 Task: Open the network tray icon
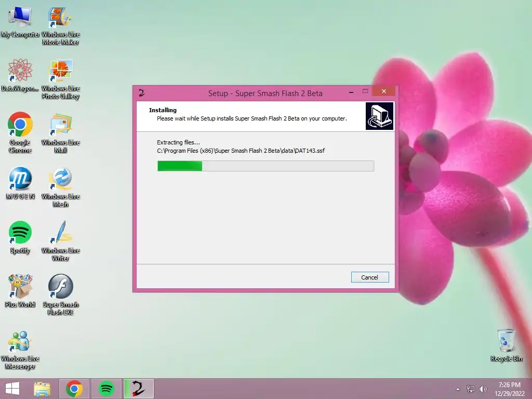coord(471,389)
